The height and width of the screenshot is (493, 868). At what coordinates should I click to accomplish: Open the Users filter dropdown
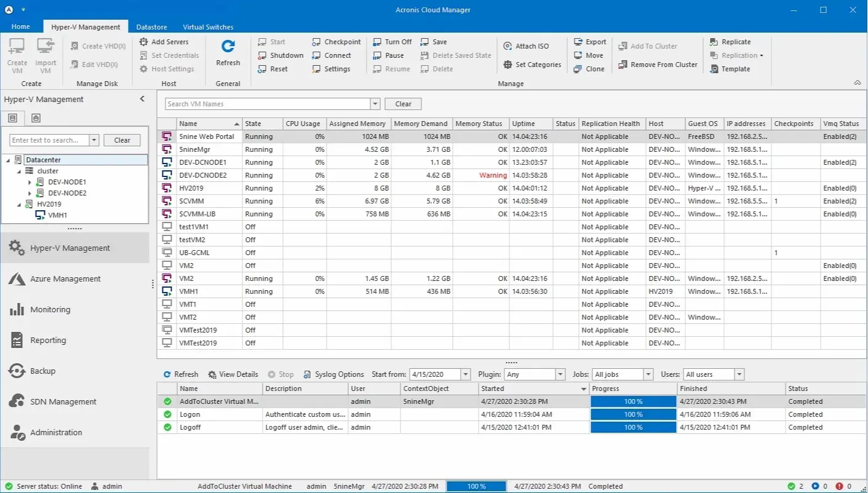[x=739, y=374]
